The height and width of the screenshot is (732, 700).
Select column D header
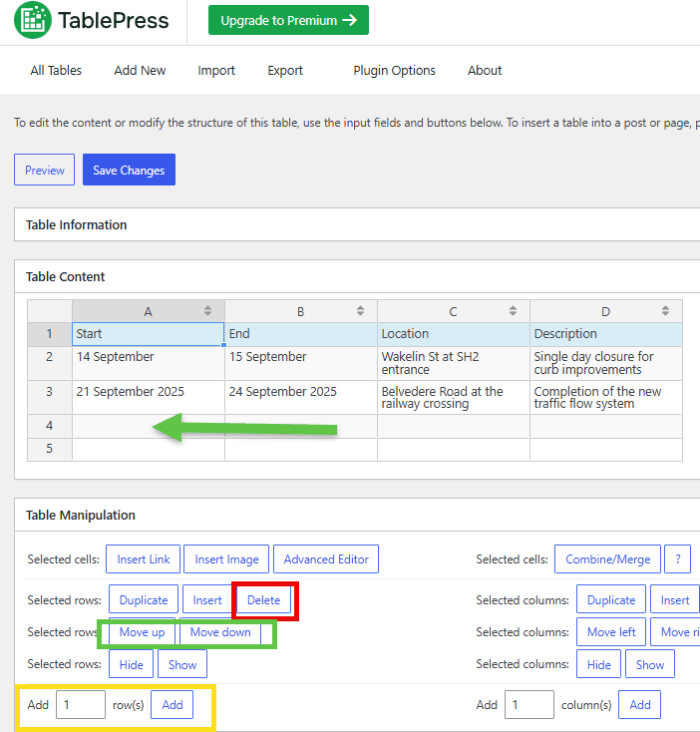click(x=605, y=311)
